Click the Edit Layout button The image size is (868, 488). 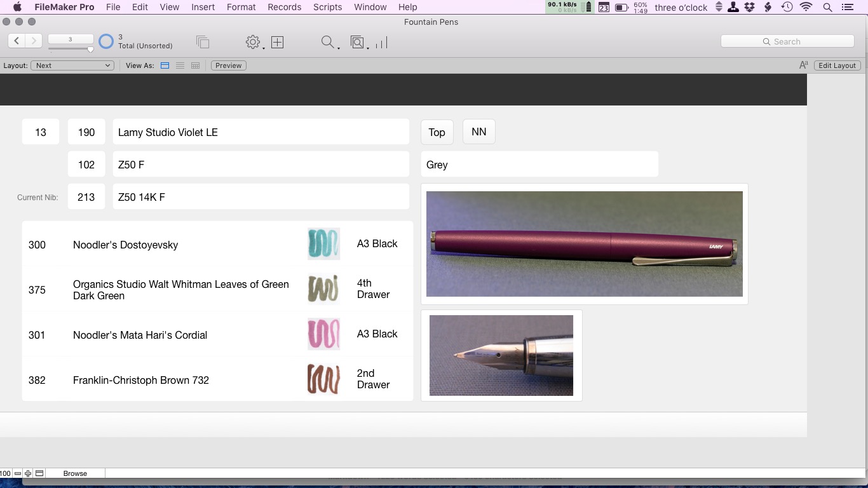pos(837,65)
